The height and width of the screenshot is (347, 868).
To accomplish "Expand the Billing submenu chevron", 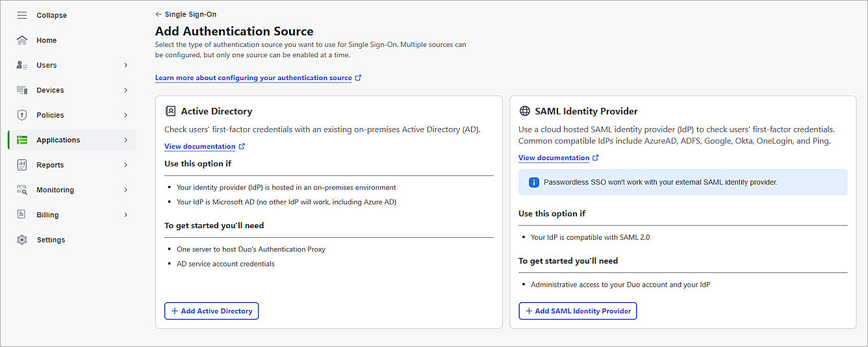I will (x=125, y=214).
